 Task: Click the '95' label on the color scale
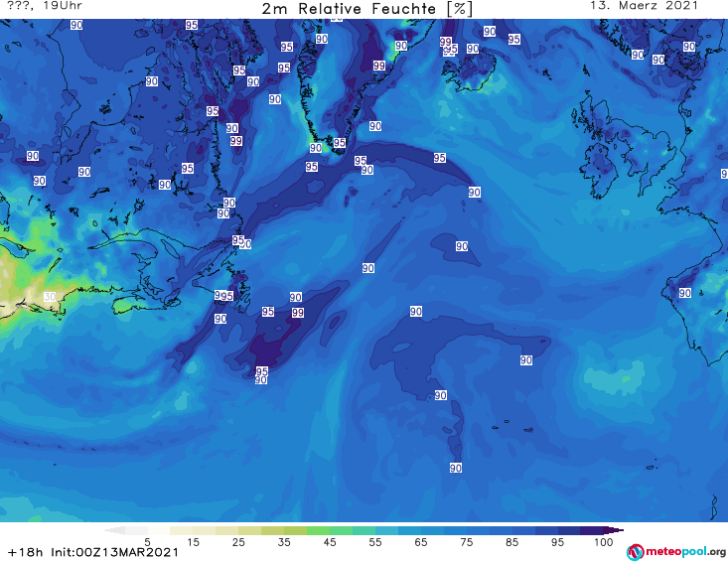pyautogui.click(x=557, y=542)
